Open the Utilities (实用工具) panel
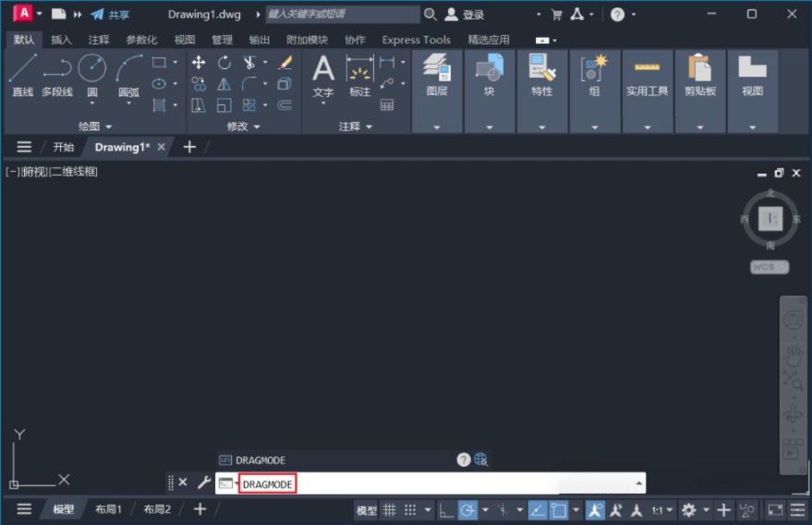 647,92
